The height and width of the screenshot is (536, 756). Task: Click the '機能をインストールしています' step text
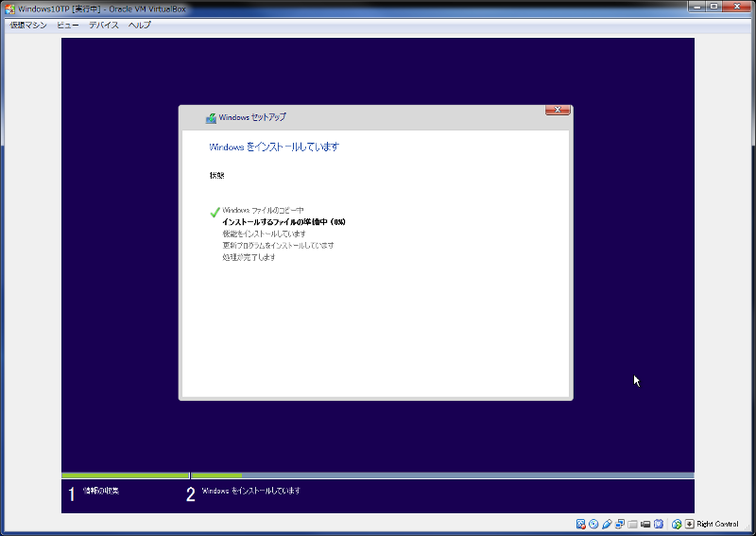pyautogui.click(x=264, y=233)
